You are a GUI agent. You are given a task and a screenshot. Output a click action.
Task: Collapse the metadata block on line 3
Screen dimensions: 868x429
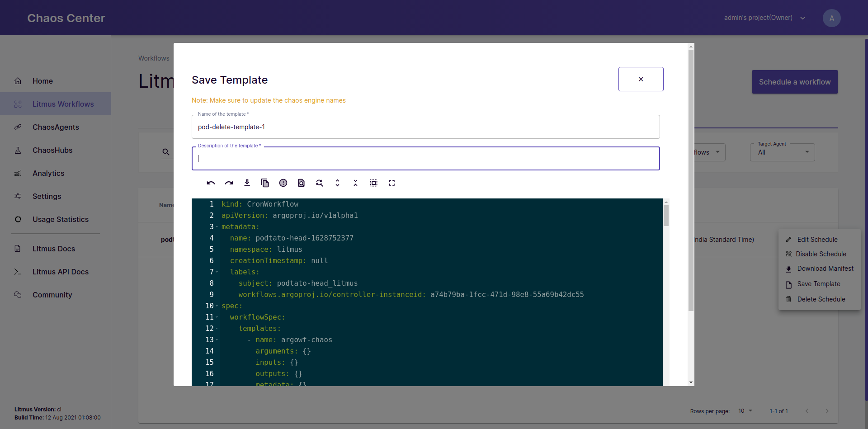pos(217,227)
